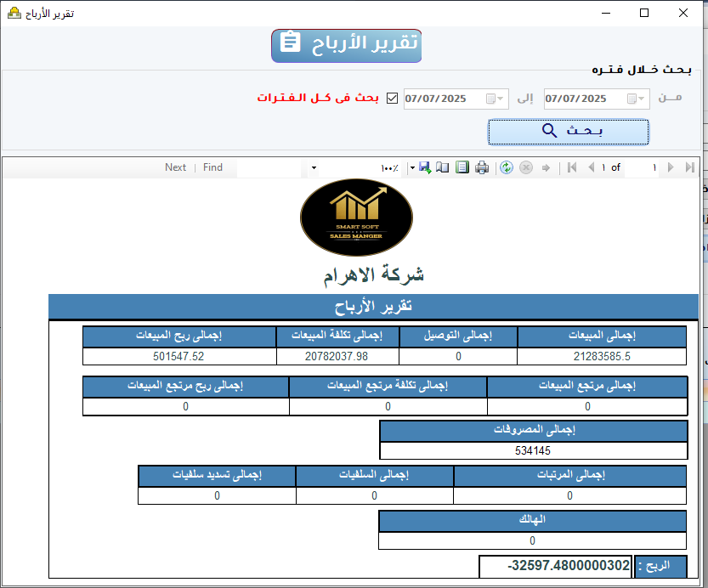Stop rendering with the cancel icon

pos(525,167)
